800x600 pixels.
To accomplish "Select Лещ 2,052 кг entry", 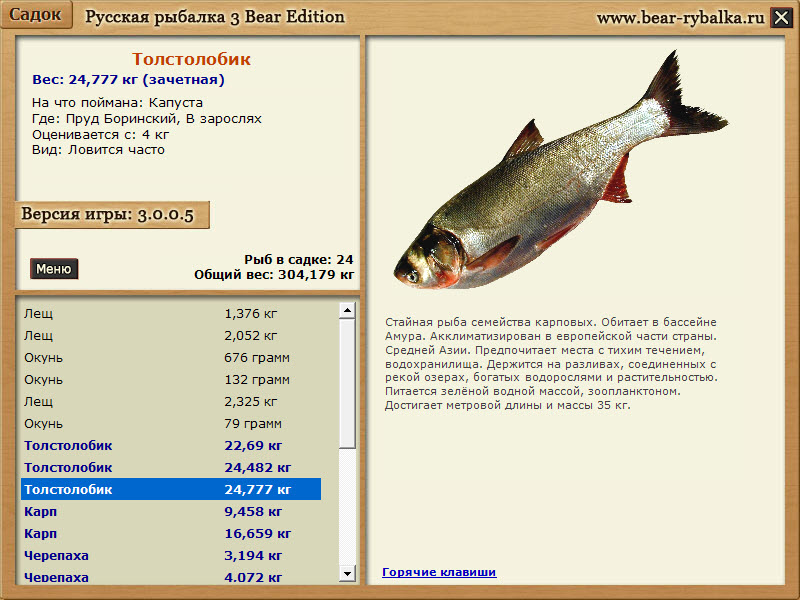I will (170, 336).
